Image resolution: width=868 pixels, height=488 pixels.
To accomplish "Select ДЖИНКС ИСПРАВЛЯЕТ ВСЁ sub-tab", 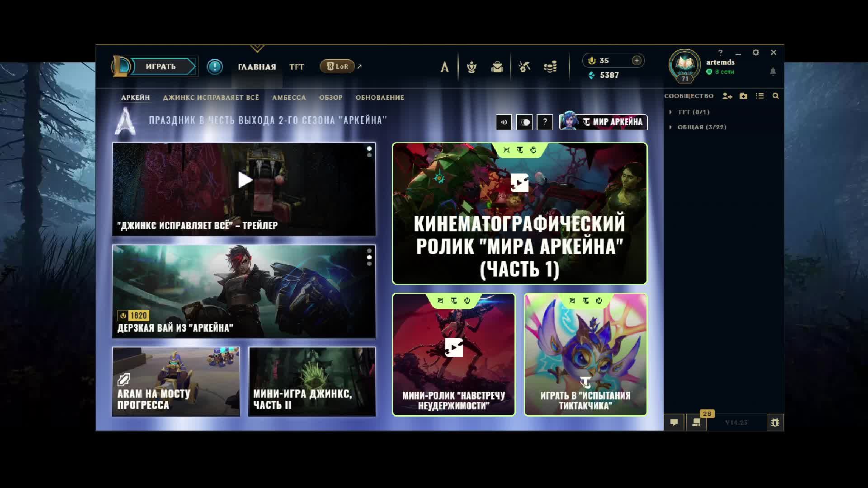I will point(211,98).
